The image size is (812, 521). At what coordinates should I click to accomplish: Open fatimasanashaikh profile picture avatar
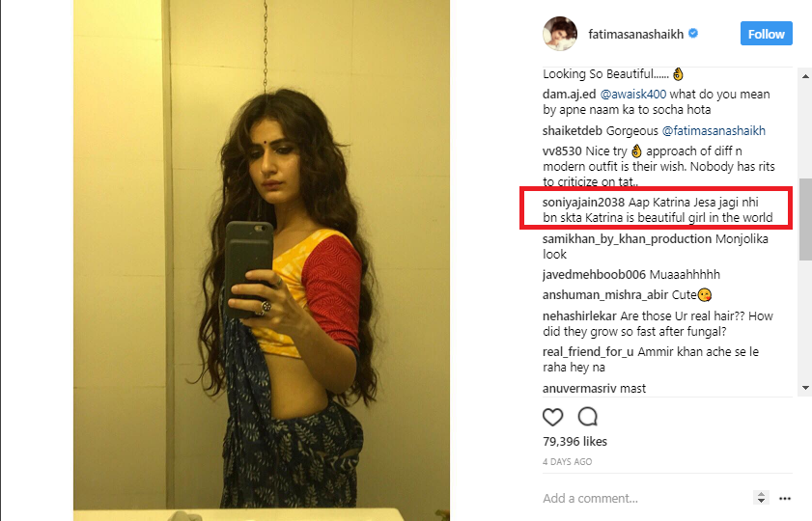560,34
